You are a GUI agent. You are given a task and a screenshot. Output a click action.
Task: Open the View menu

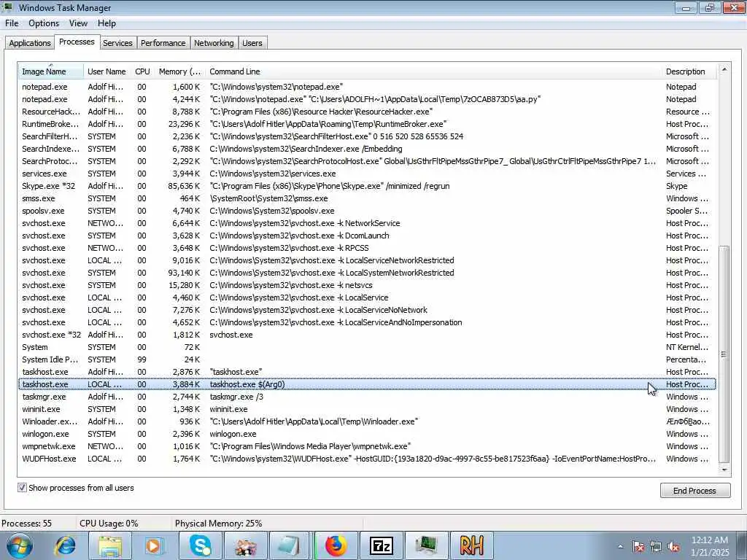(78, 23)
